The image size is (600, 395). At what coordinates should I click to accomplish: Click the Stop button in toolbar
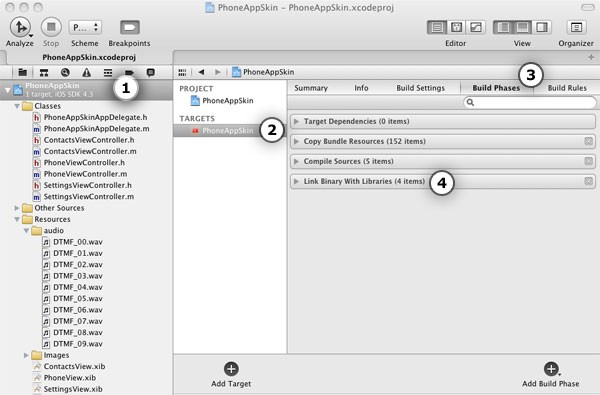point(51,27)
